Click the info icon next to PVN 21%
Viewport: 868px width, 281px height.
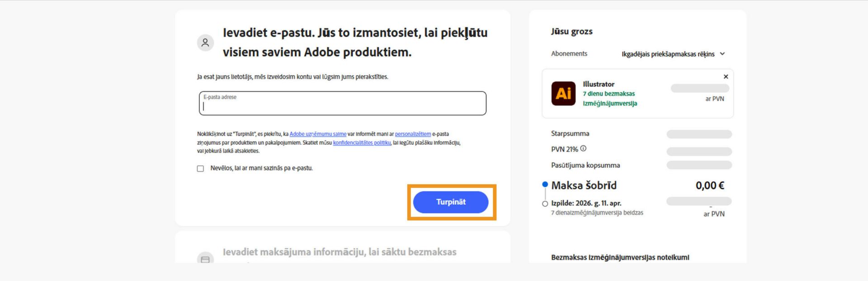583,148
